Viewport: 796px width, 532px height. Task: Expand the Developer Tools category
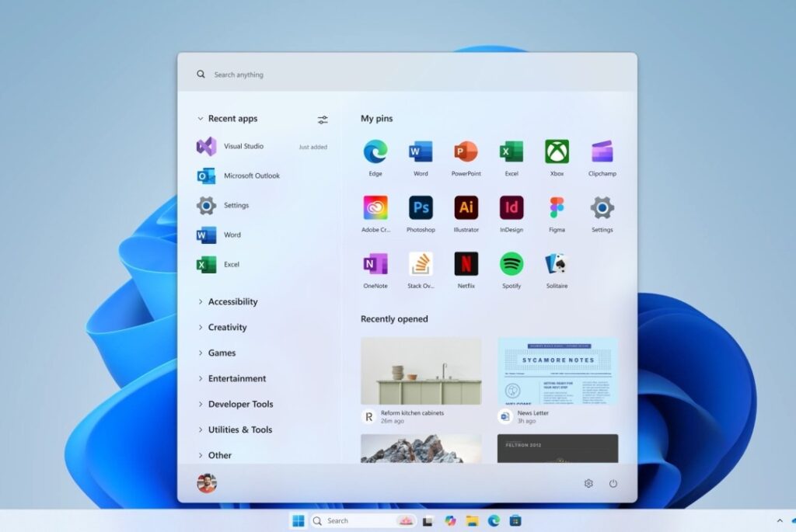tap(241, 404)
